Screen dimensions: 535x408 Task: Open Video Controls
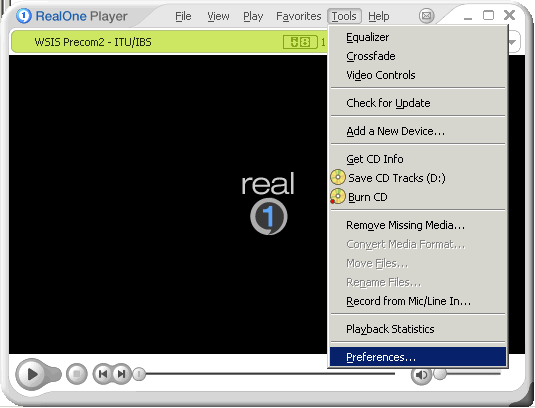(418, 75)
